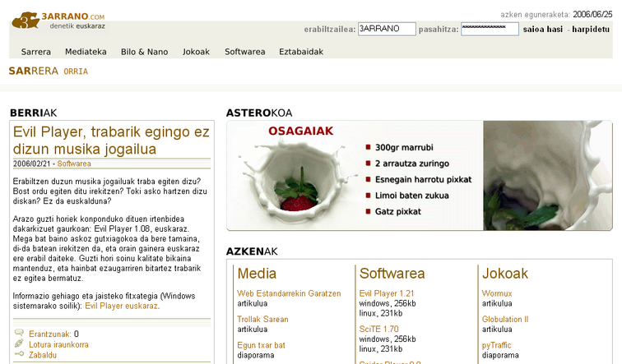Open SciTE 1.70 download
The width and height of the screenshot is (622, 364).
tap(378, 329)
